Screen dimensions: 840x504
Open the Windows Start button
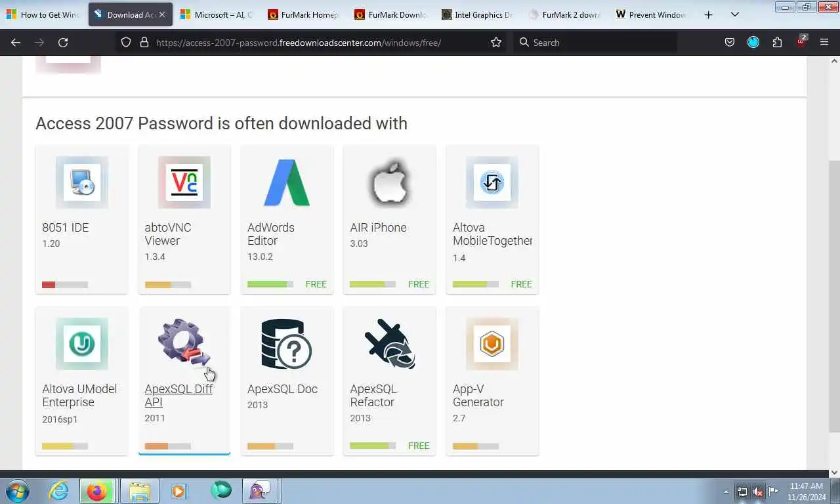click(17, 491)
